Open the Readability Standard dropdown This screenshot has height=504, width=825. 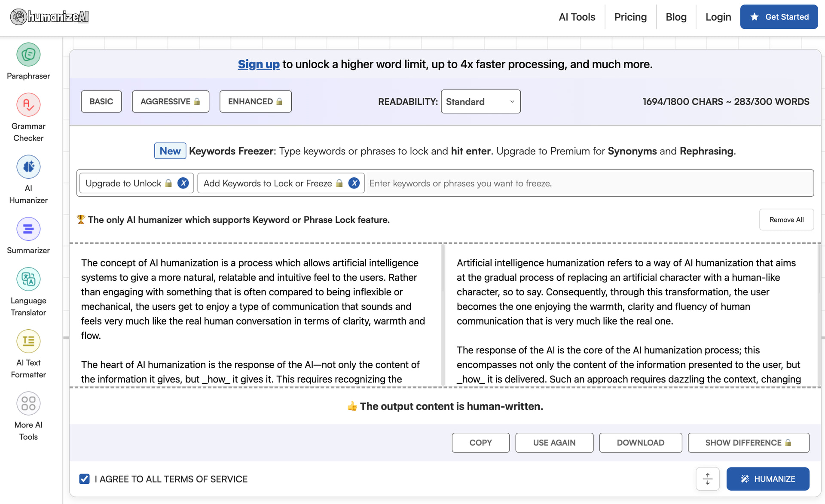(x=480, y=102)
